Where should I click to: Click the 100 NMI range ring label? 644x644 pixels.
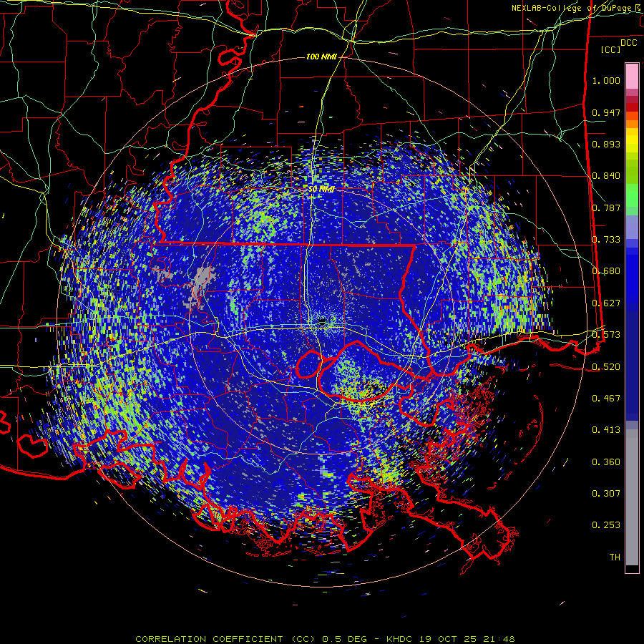(x=321, y=57)
